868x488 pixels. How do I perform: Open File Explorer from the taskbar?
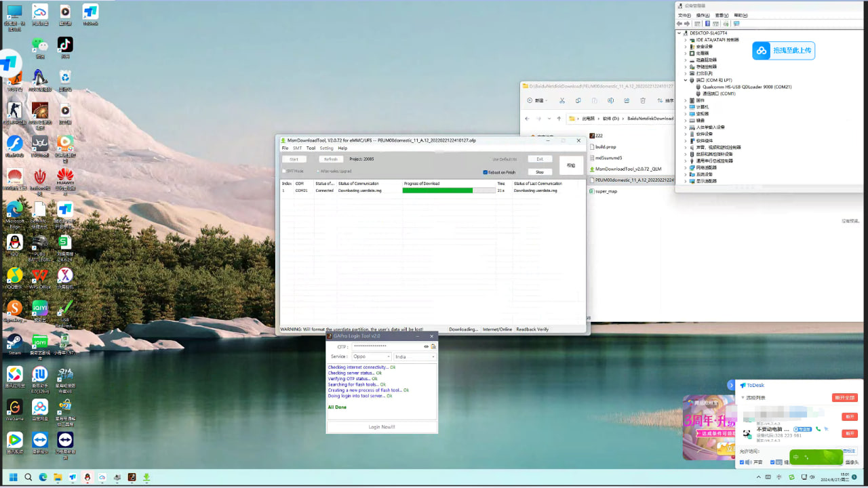coord(58,477)
